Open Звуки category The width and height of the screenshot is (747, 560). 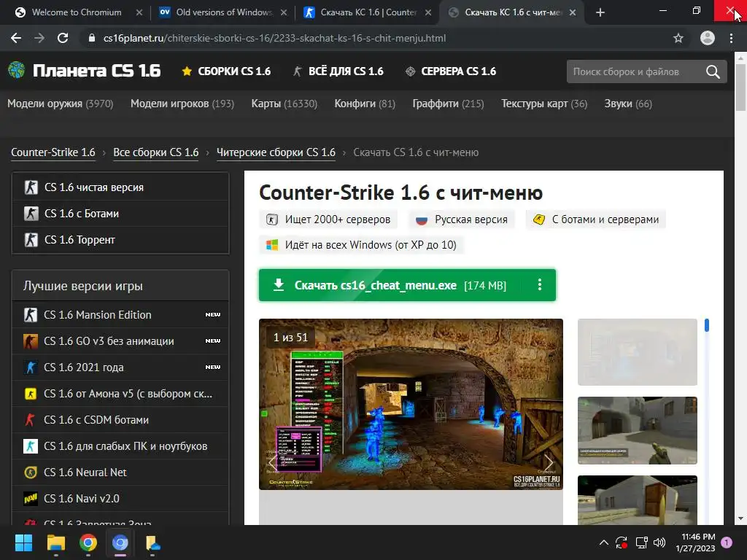tap(628, 104)
